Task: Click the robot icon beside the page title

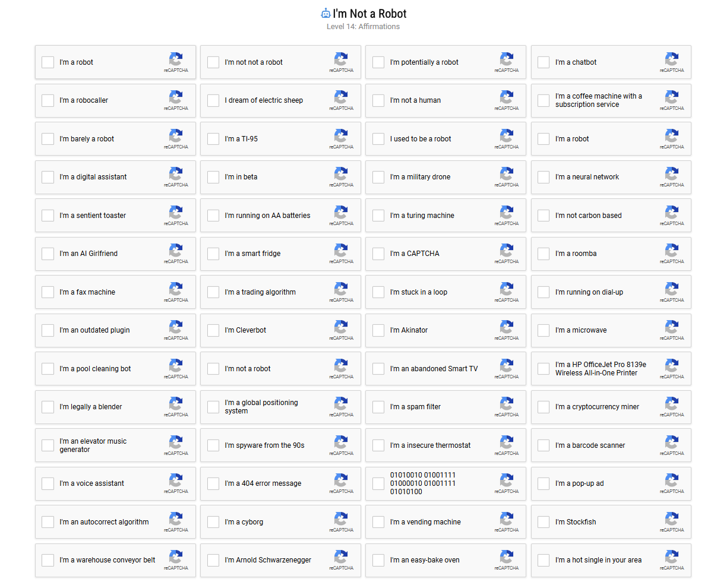Action: (326, 14)
